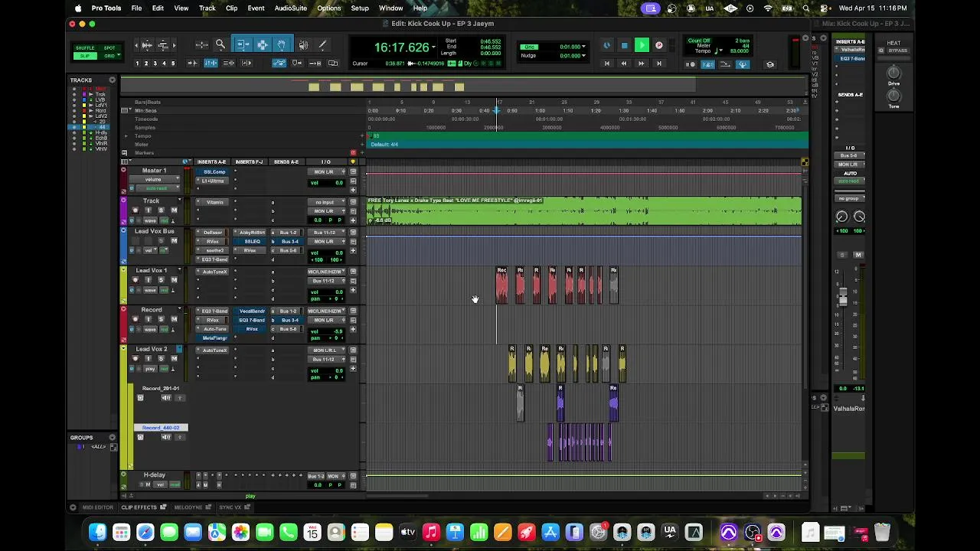This screenshot has width=980, height=551.
Task: Click the Rewind transport button
Action: pyautogui.click(x=624, y=64)
